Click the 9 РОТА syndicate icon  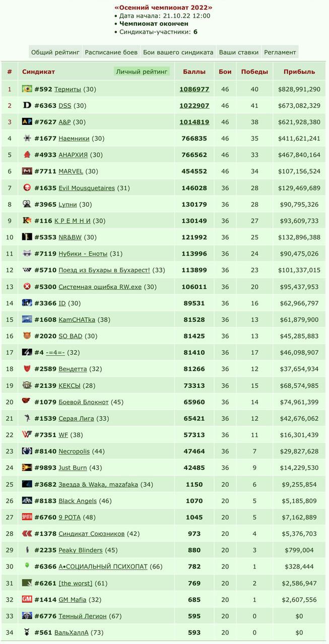tap(27, 517)
